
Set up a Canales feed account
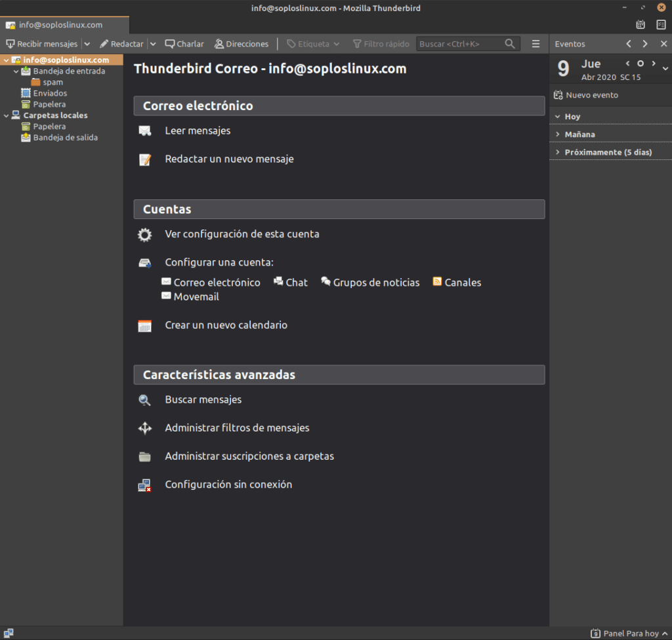pos(463,283)
